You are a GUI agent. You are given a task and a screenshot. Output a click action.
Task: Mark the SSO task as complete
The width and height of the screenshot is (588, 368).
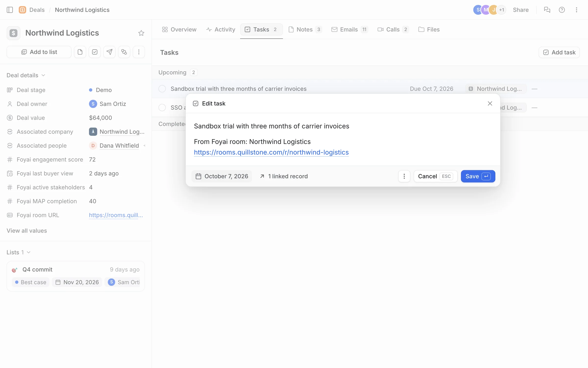click(x=162, y=108)
